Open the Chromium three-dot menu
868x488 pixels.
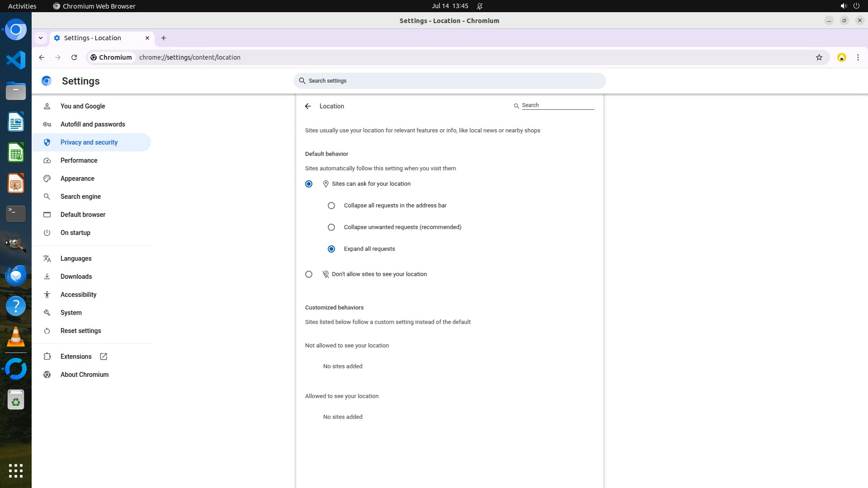pos(858,57)
